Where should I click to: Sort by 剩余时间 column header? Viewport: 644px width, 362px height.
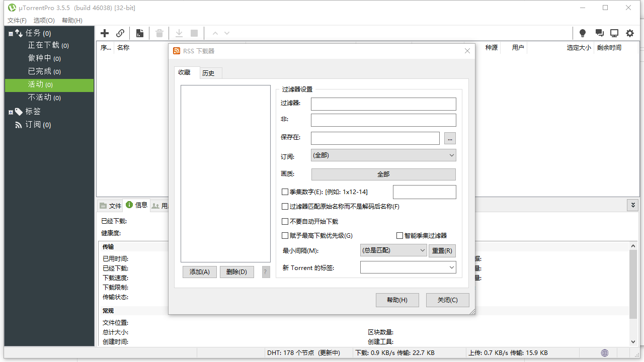609,48
